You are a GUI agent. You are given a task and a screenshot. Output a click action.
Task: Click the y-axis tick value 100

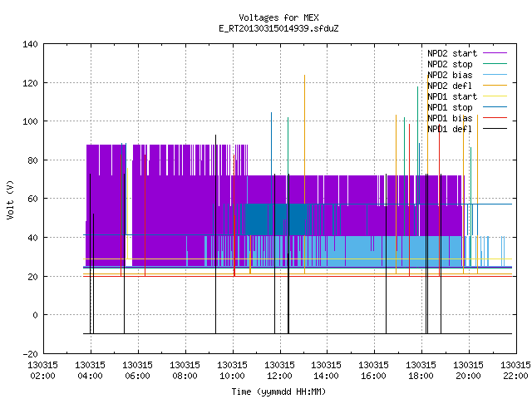pos(30,121)
